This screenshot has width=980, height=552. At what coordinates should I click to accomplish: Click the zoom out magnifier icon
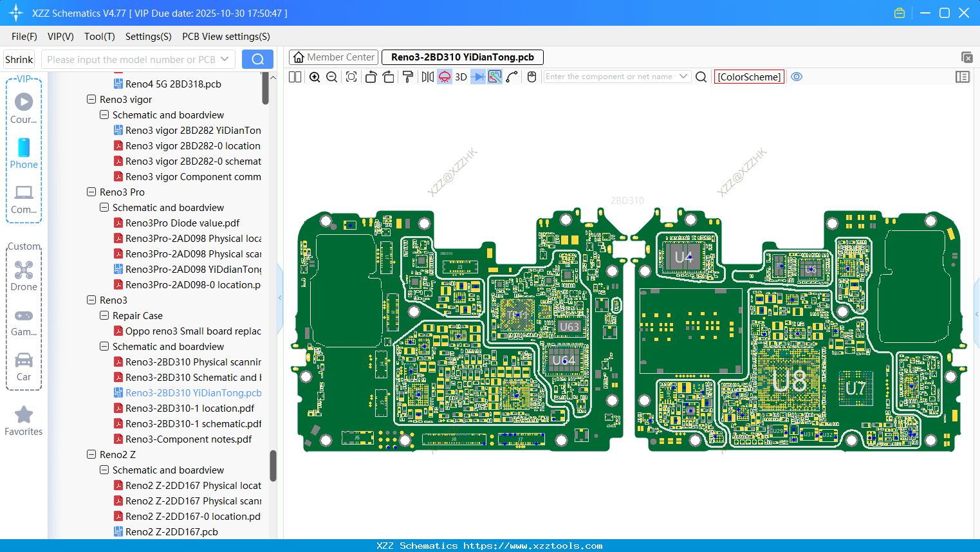332,77
